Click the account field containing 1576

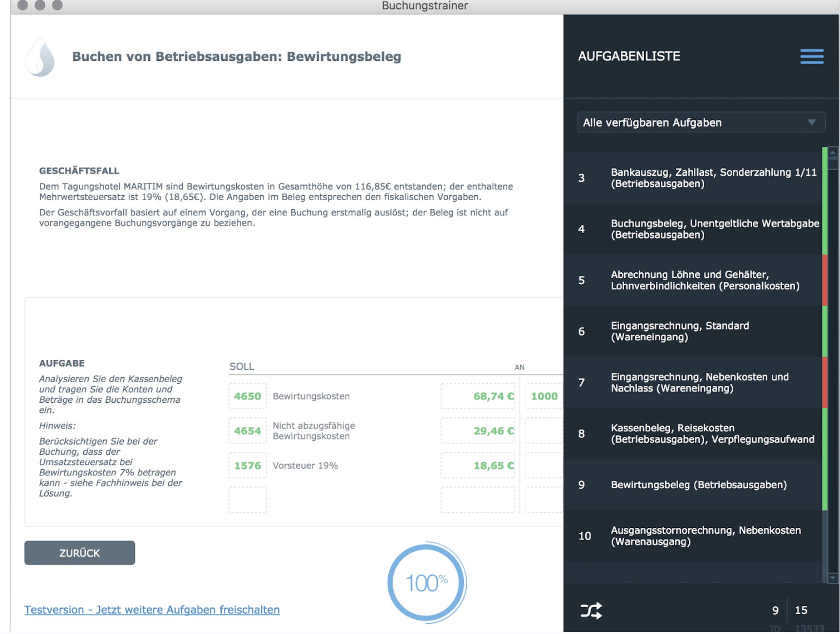coord(248,465)
